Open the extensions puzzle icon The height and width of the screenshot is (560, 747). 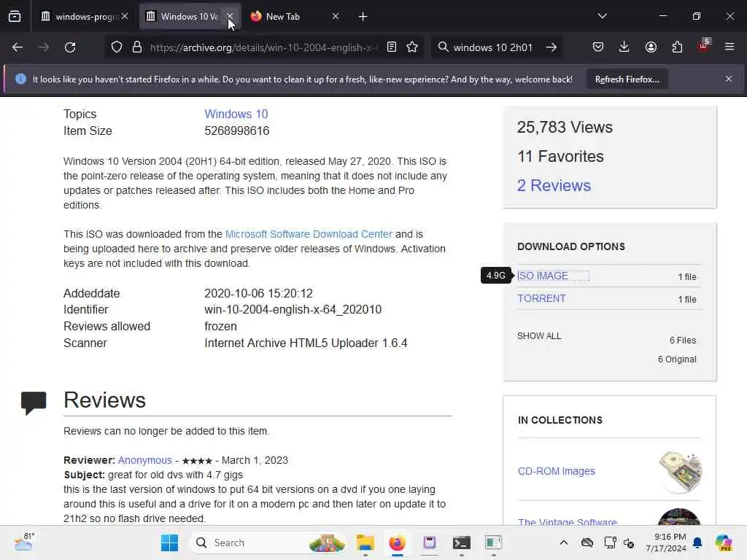click(x=677, y=47)
